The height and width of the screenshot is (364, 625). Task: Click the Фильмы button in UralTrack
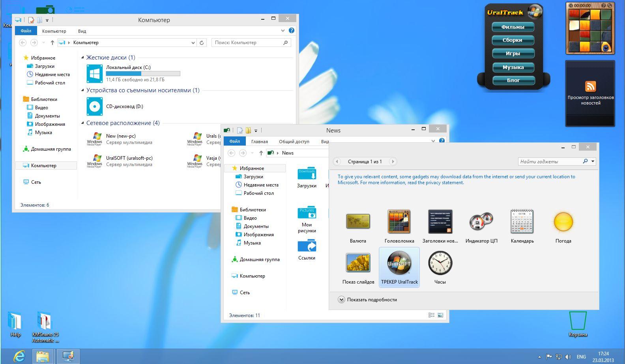pyautogui.click(x=513, y=27)
